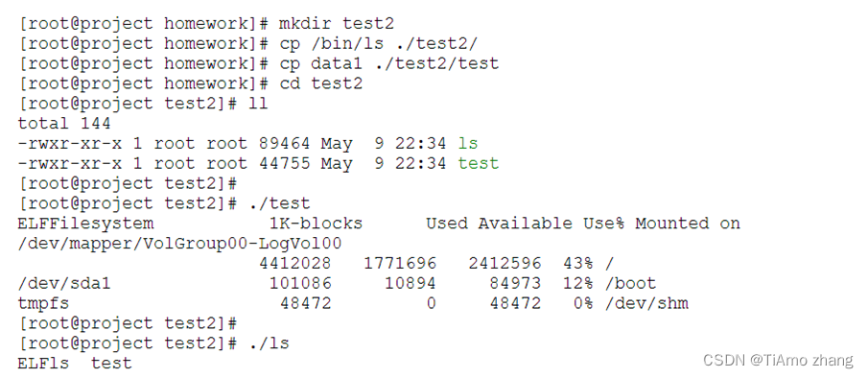Click the file size 89464

285,143
